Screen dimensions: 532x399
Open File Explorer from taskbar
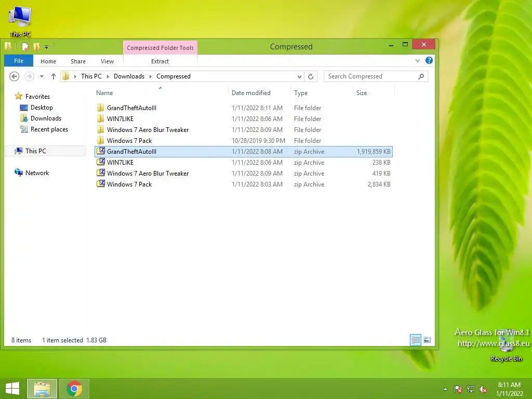(42, 389)
